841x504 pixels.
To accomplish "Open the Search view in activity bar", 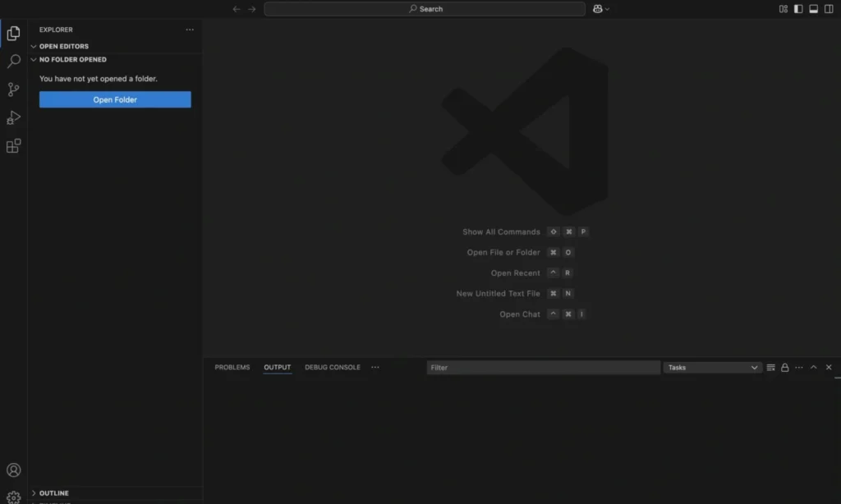I will tap(13, 61).
